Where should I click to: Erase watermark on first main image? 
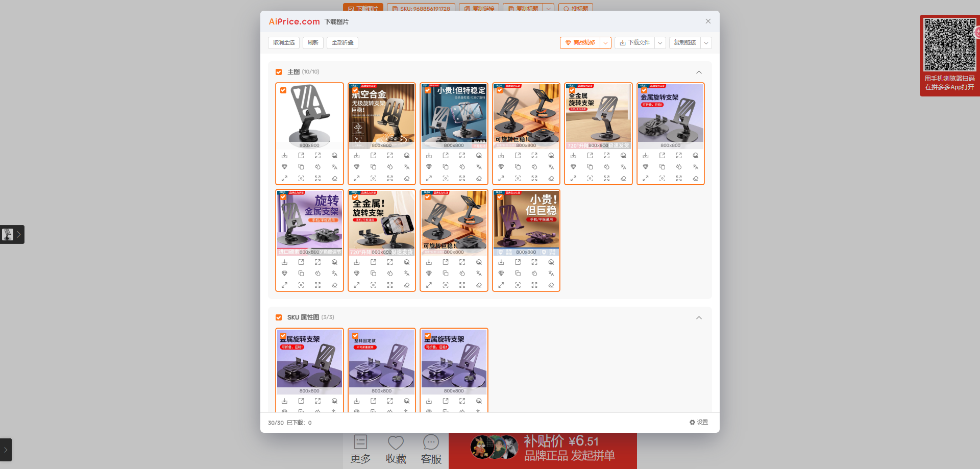334,179
